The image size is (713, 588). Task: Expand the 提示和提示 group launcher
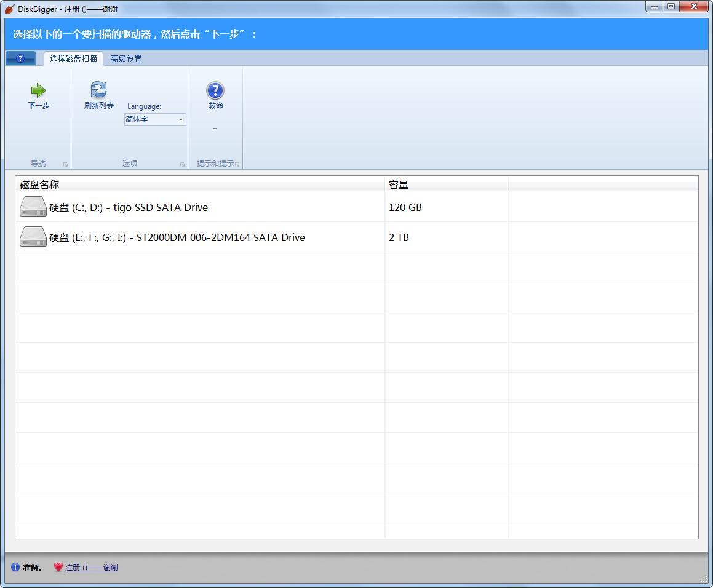pyautogui.click(x=237, y=164)
